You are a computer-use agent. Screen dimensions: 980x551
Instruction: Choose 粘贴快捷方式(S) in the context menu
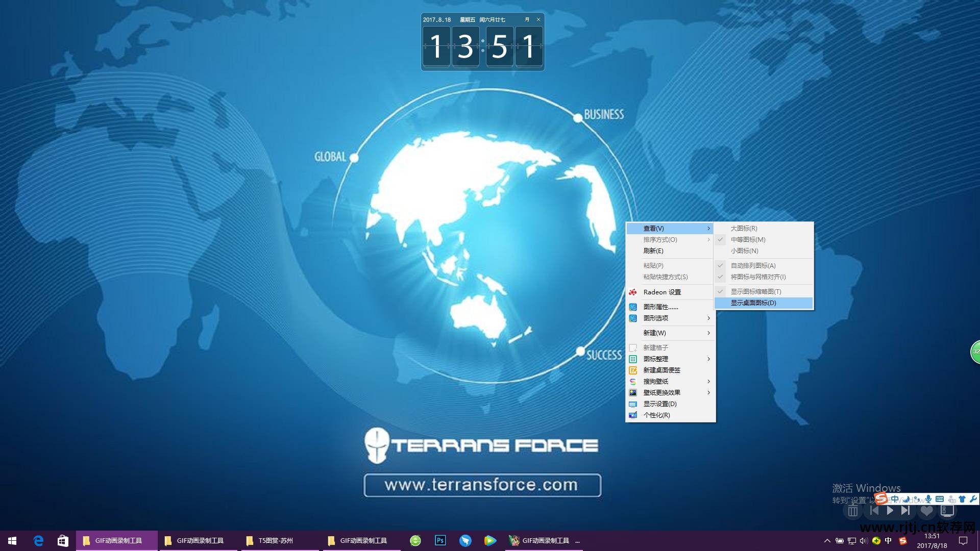pyautogui.click(x=670, y=277)
